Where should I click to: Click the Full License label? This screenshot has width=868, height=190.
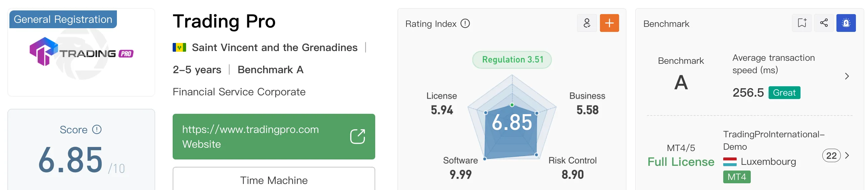681,162
